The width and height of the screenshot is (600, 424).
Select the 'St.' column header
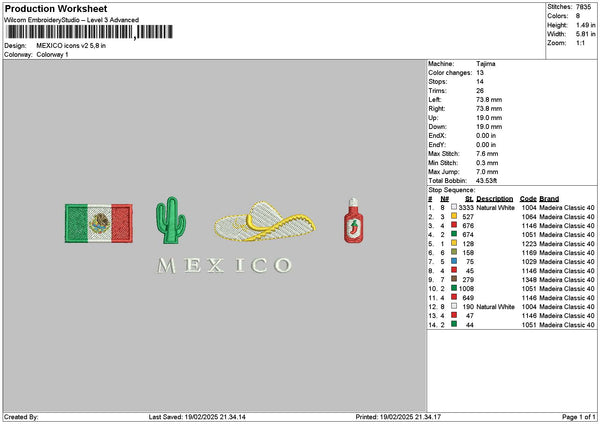[469, 199]
